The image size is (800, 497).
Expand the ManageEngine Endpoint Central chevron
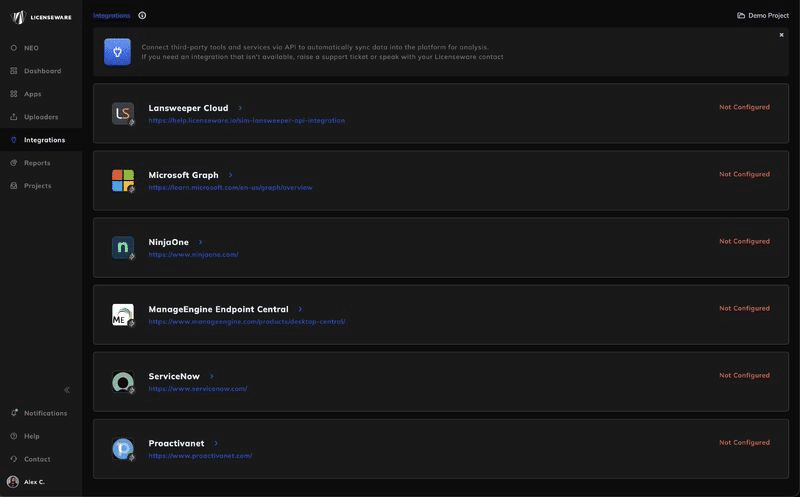click(x=300, y=309)
